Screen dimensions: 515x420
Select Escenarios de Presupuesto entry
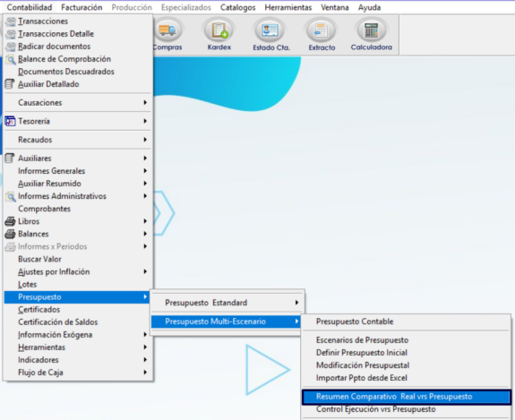pos(362,340)
